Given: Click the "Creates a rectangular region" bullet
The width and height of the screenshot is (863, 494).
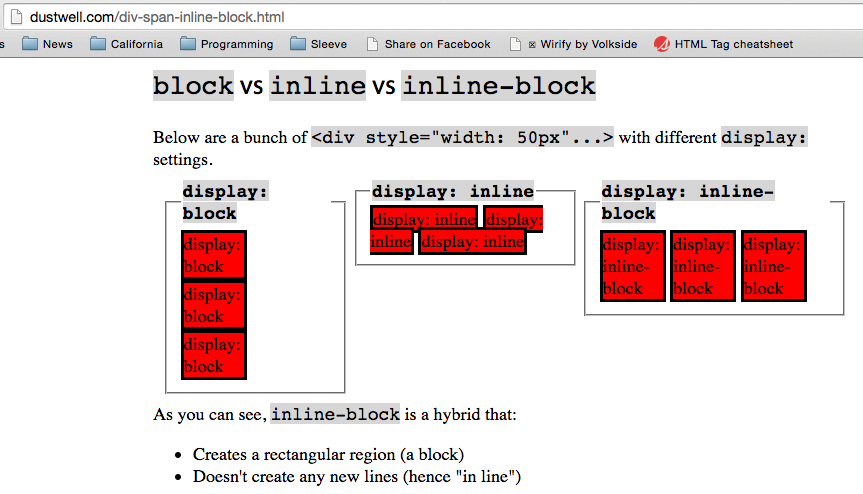Looking at the screenshot, I should 328,454.
